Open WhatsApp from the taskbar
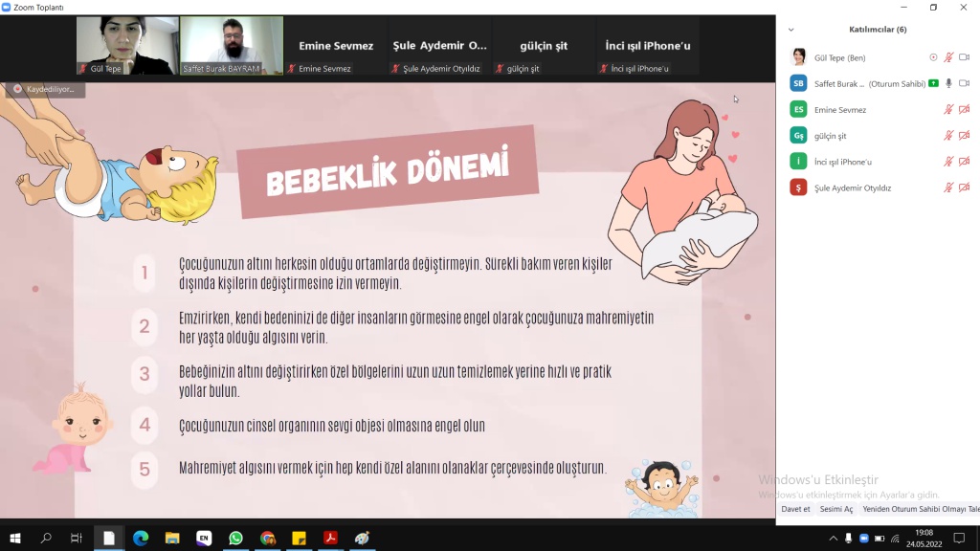The height and width of the screenshot is (551, 980). (x=235, y=539)
